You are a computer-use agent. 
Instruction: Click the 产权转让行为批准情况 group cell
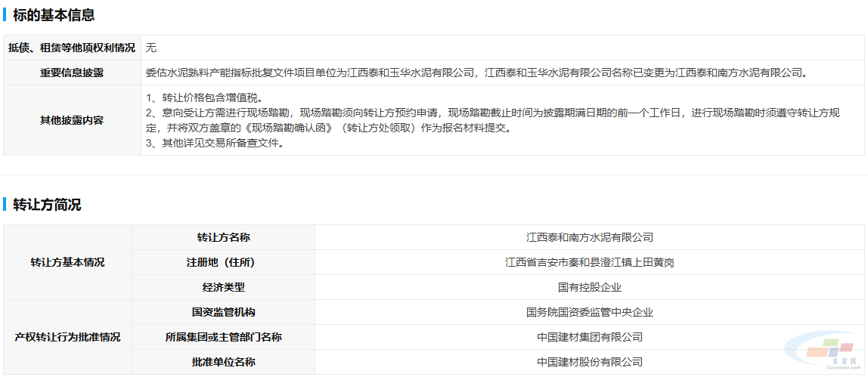[68, 337]
